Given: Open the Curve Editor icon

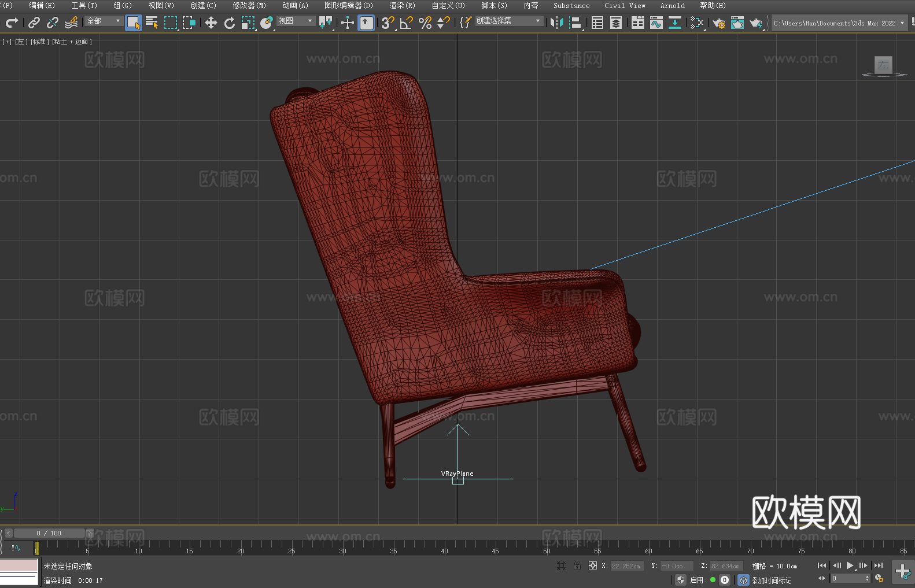Looking at the screenshot, I should pyautogui.click(x=656, y=23).
